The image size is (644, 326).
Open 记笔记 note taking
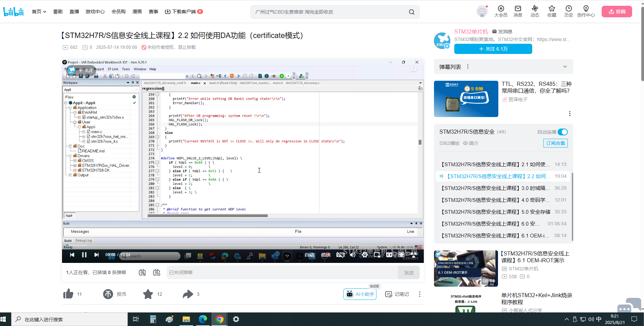pos(397,294)
